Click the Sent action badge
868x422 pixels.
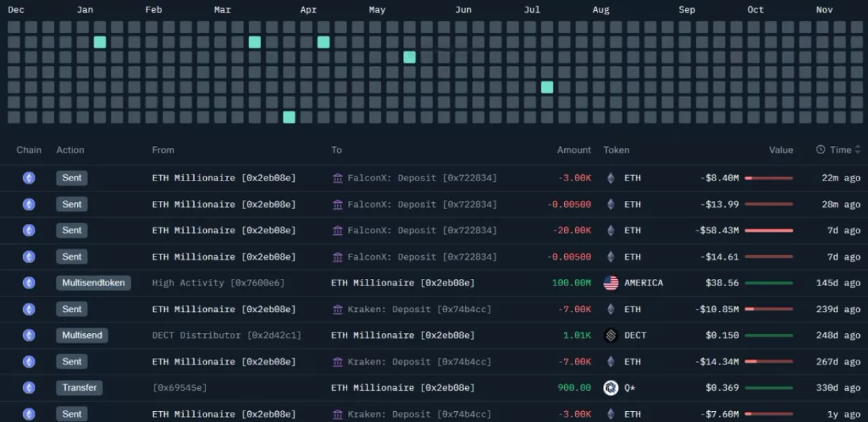(71, 178)
